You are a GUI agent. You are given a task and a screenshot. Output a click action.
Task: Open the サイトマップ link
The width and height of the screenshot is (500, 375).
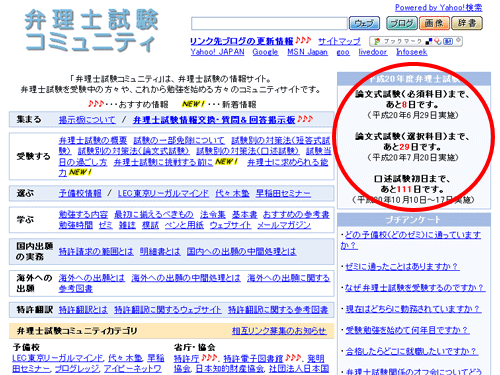click(x=339, y=41)
